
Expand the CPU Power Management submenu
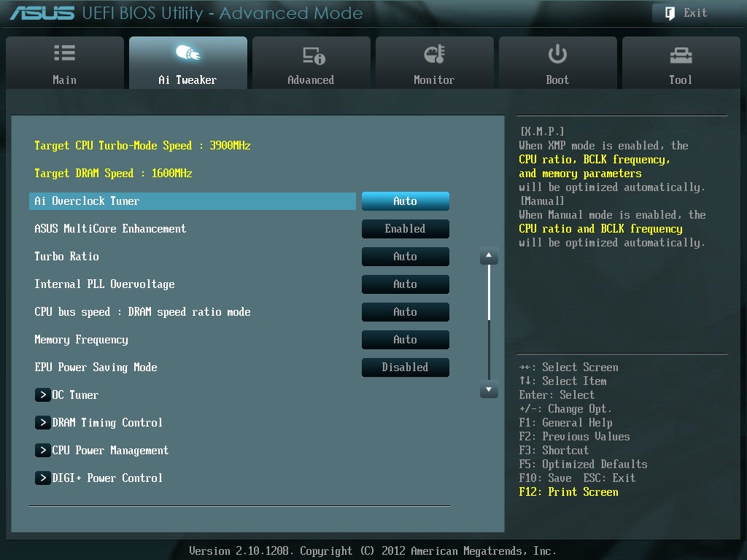[110, 451]
